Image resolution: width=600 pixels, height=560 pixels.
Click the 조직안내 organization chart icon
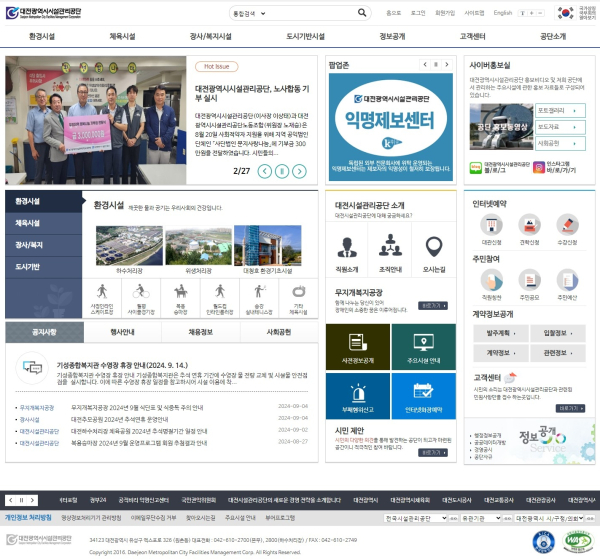(x=390, y=245)
